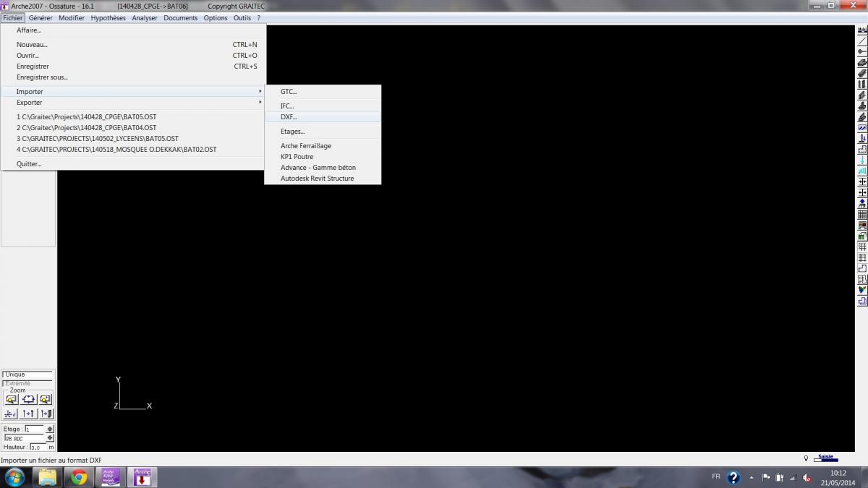Click the Fichier menu

(x=13, y=18)
